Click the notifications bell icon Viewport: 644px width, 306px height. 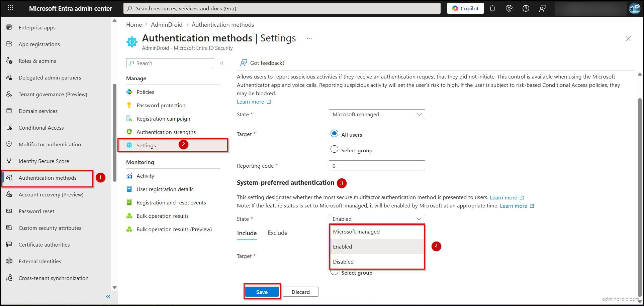(492, 8)
